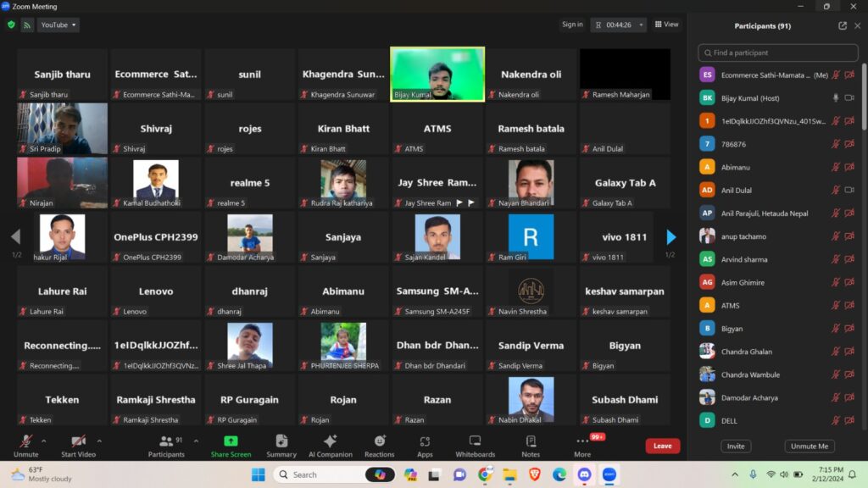Viewport: 868px width, 488px height.
Task: Unmute the microphone in the toolbar
Action: pyautogui.click(x=25, y=445)
